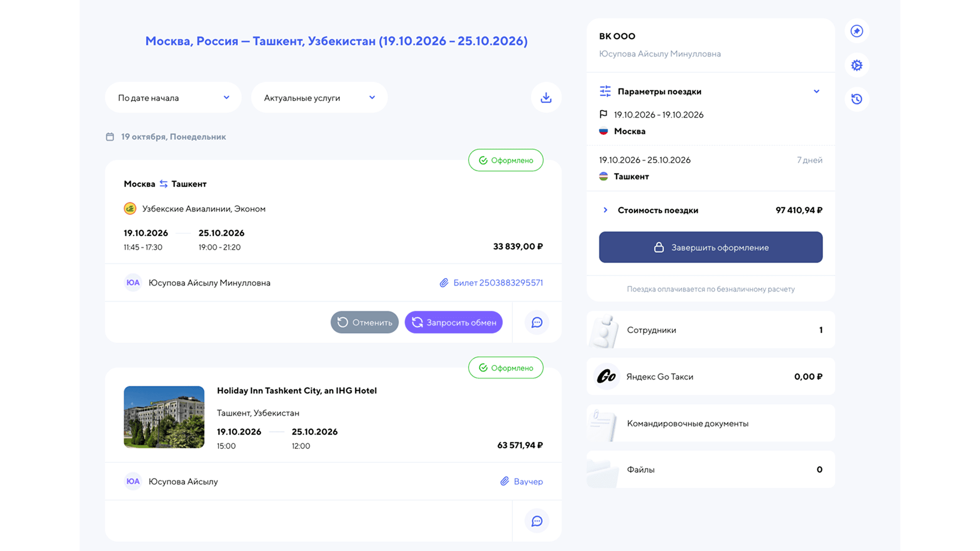Click the hotel Оформлено status badge
The height and width of the screenshot is (551, 980).
[505, 368]
